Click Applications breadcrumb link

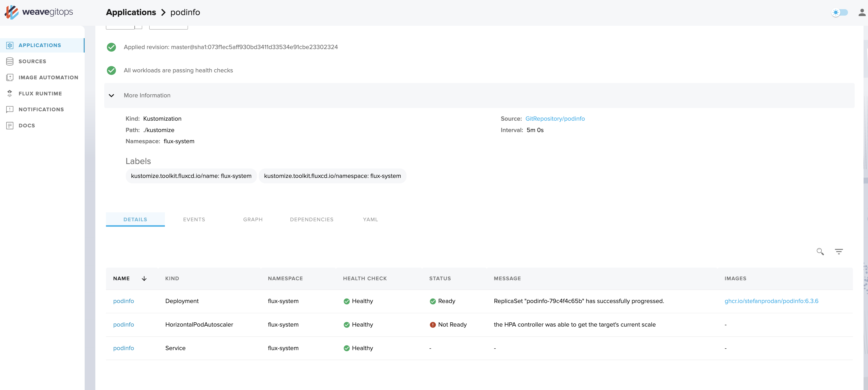click(x=131, y=12)
